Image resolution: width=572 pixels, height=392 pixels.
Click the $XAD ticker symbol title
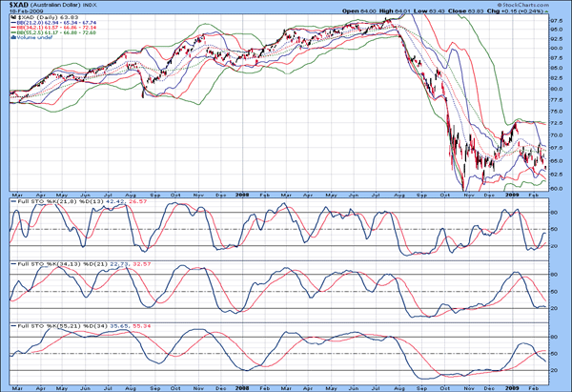pyautogui.click(x=19, y=6)
